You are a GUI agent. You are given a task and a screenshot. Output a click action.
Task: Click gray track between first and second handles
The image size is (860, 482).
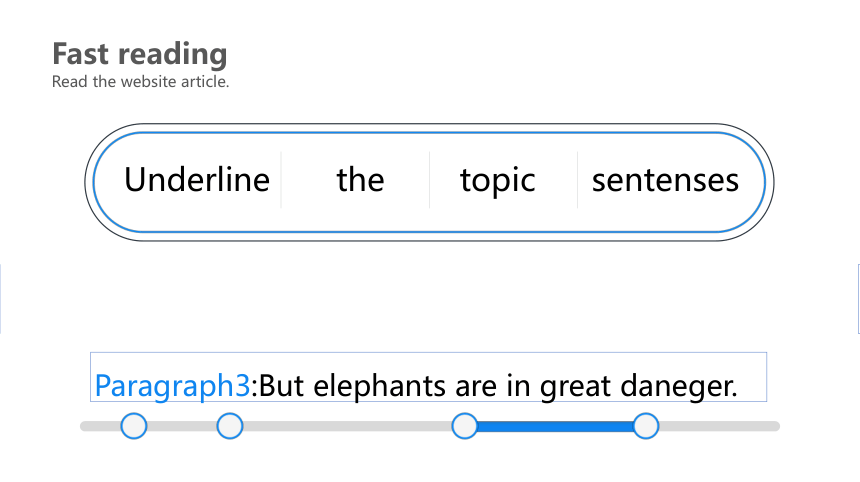coord(182,426)
